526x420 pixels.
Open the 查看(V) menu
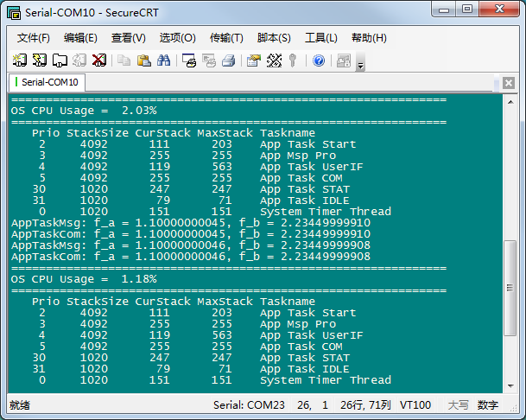(129, 38)
